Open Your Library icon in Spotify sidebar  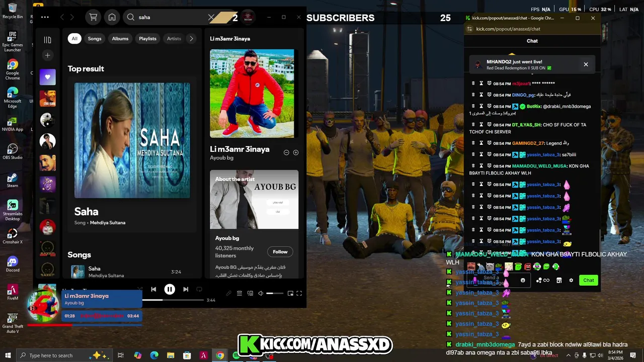[x=47, y=39]
